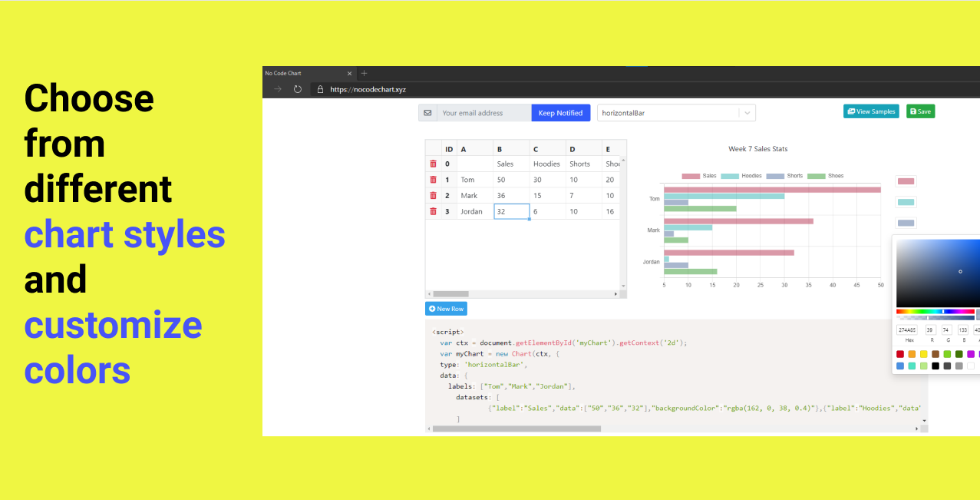980x500 pixels.
Task: Focus the R value input field
Action: [x=930, y=330]
